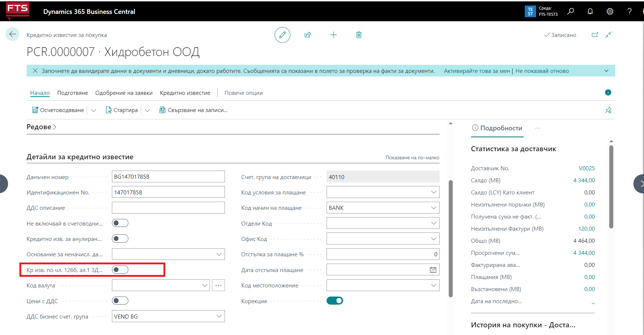Click Не показвай отново link

point(542,71)
